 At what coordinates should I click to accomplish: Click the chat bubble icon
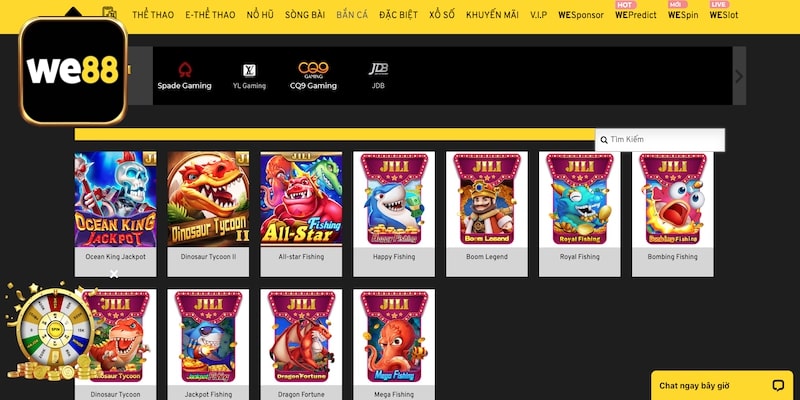778,385
